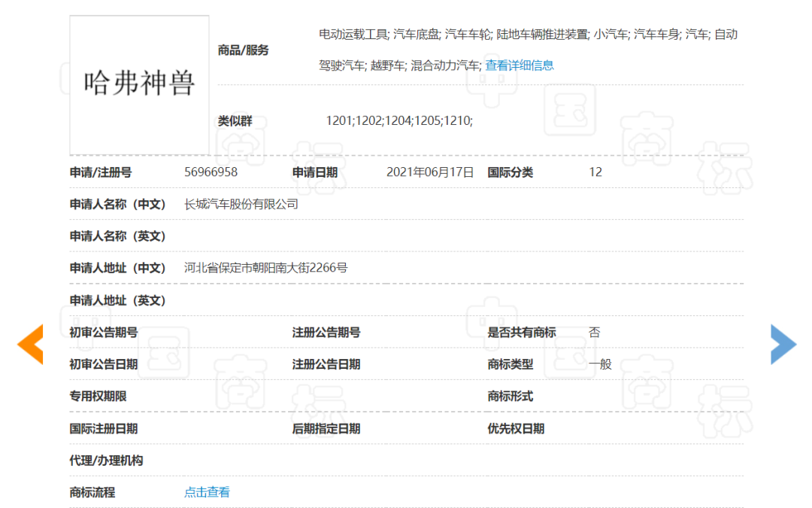Select goods text starting with 驾驶汽车

click(400, 65)
